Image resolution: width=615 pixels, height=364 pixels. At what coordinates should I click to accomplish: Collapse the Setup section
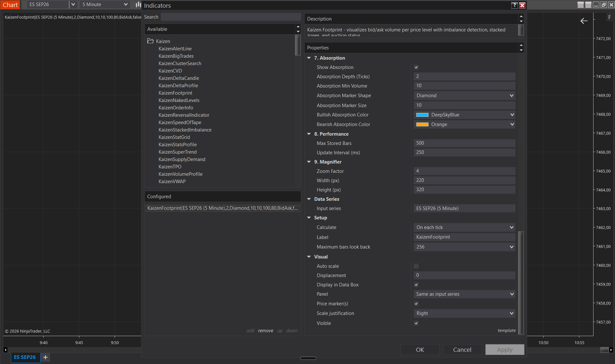[309, 218]
